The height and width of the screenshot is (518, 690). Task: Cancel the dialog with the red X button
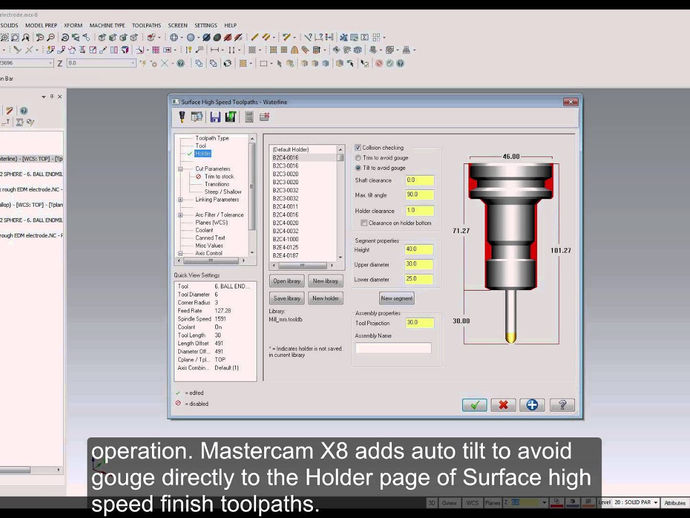tap(503, 405)
